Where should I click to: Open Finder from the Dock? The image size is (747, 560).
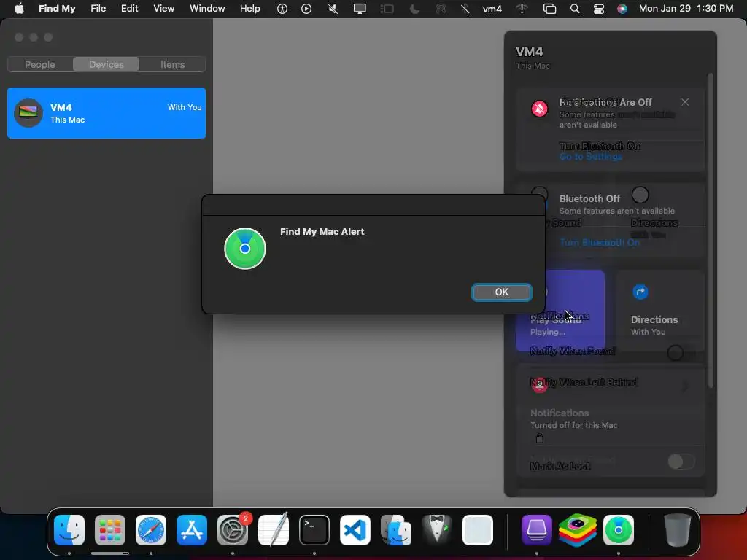tap(69, 530)
